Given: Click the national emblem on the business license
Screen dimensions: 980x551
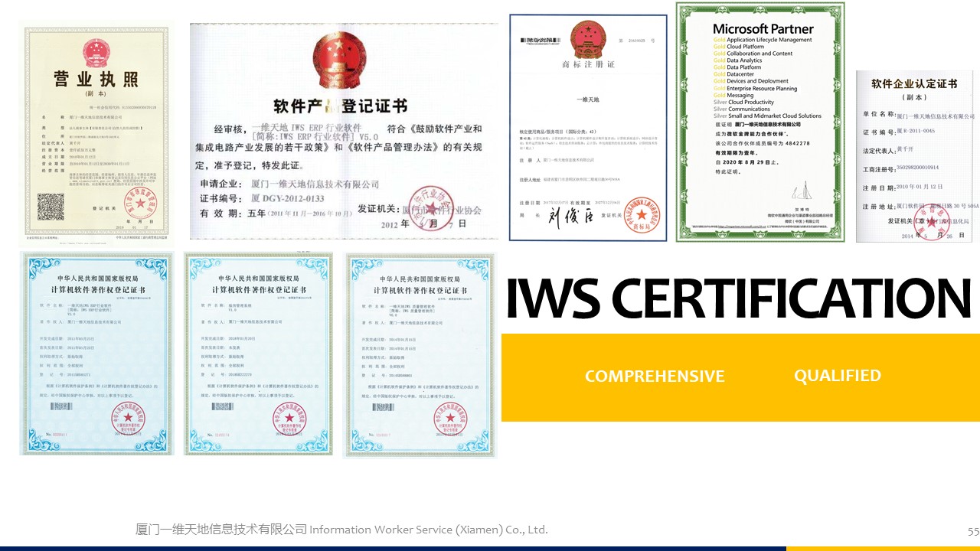Looking at the screenshot, I should tap(96, 51).
